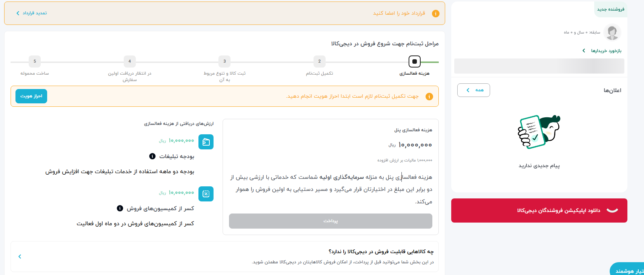The image size is (644, 275).
Task: Click مراحل ثبت‌نام registration steps heading
Action: (385, 44)
